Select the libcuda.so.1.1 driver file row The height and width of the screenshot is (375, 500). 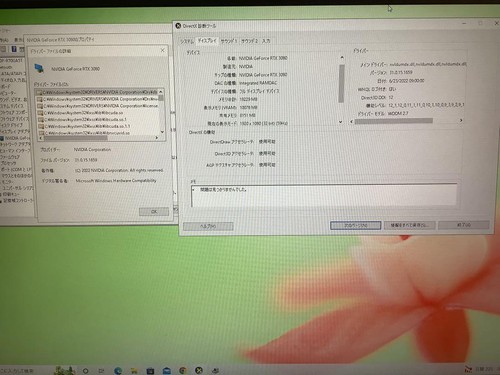point(98,126)
